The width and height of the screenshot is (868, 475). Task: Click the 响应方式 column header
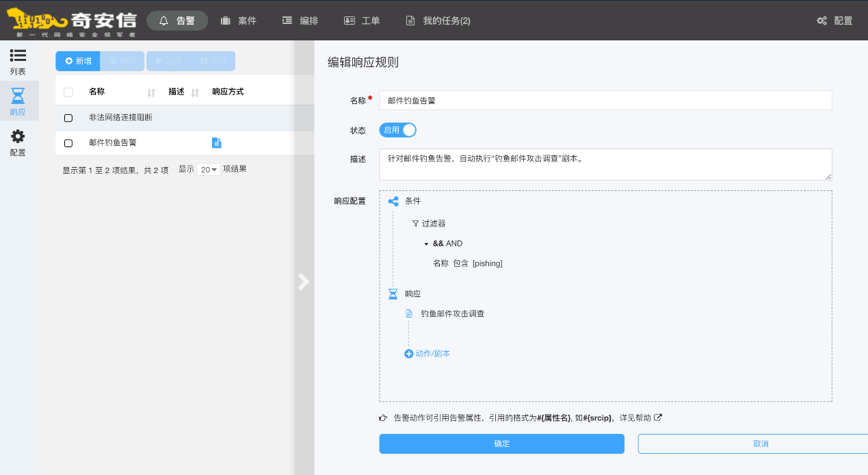point(228,92)
